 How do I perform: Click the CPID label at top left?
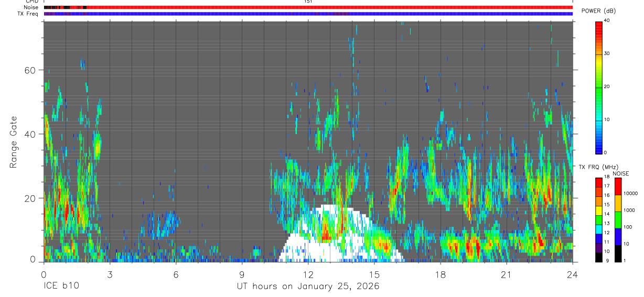coord(32,2)
